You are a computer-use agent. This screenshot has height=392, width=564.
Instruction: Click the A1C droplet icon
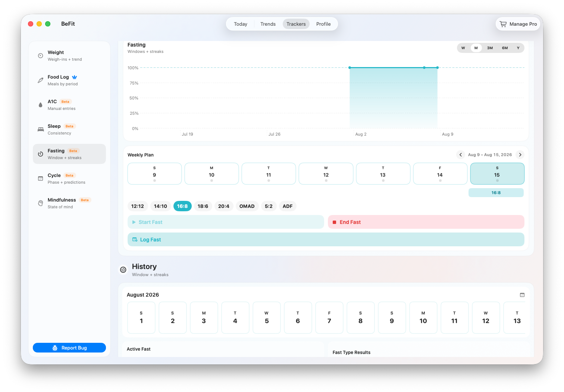41,105
